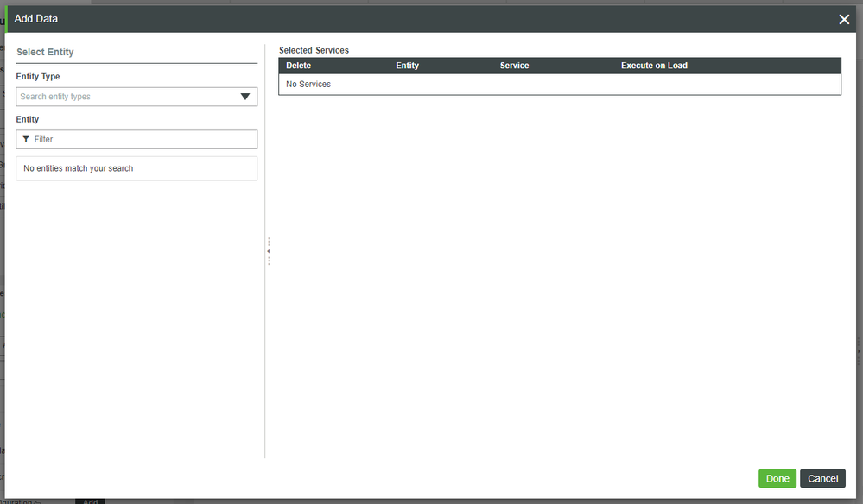This screenshot has height=504, width=863.
Task: Click the entity Filter input field
Action: (x=136, y=140)
